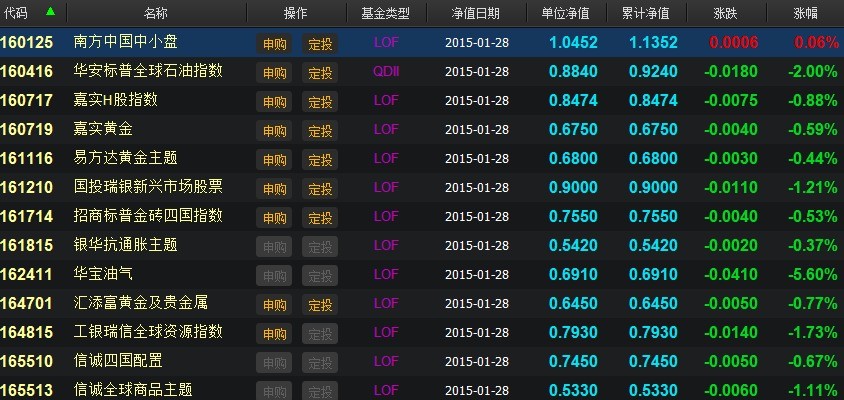Click greyed 定投 for 工银瑞信全球资源指数
This screenshot has height=400, width=844.
tap(320, 334)
